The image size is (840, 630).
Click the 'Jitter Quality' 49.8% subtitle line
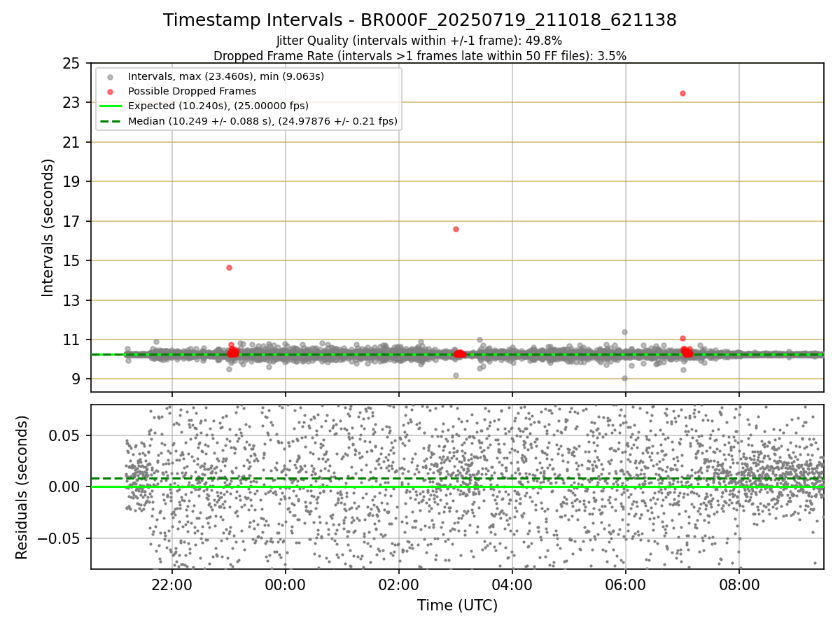[419, 41]
